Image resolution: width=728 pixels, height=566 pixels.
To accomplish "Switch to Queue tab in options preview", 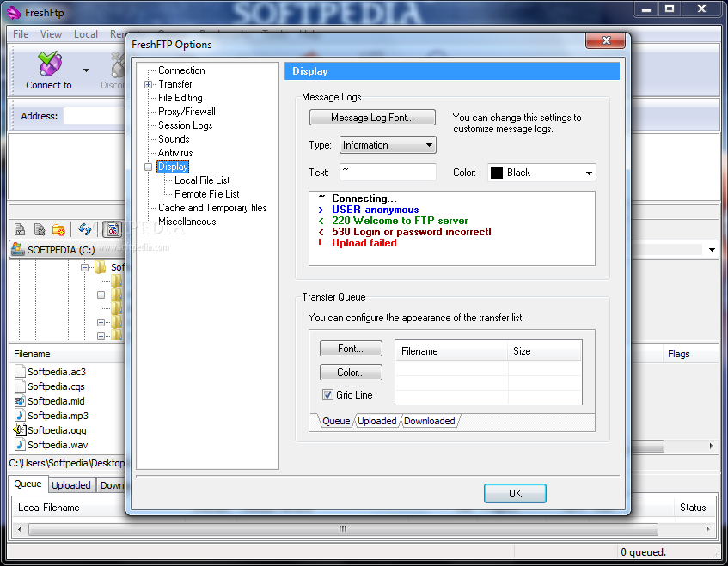I will click(x=336, y=421).
